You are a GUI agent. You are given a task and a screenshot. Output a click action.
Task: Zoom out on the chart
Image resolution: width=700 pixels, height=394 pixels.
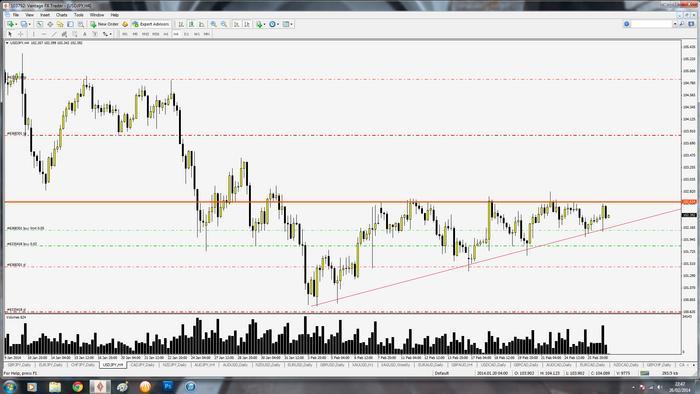point(224,24)
